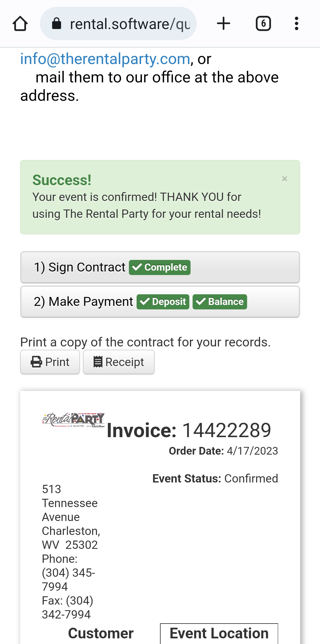This screenshot has width=320, height=644.
Task: Select the Customer section heading
Action: [x=101, y=633]
